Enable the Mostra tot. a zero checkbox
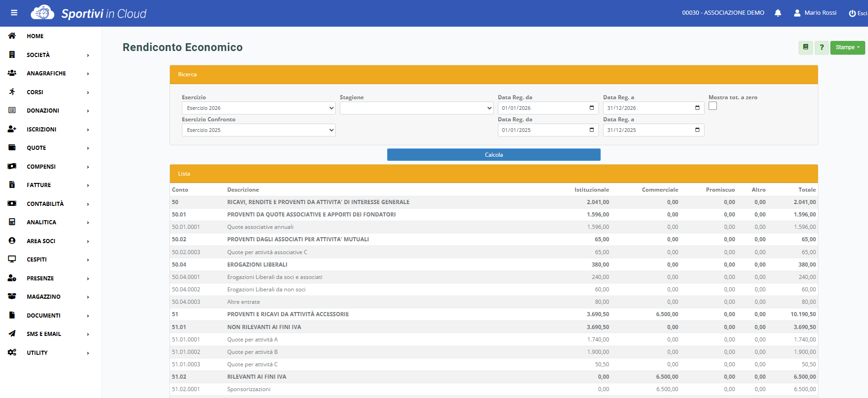 pyautogui.click(x=713, y=106)
